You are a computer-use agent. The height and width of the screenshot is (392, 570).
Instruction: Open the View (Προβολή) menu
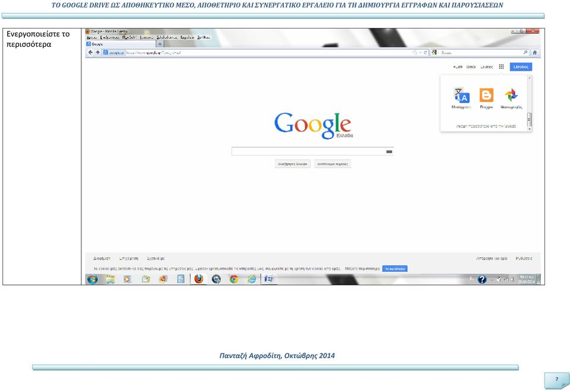click(x=129, y=37)
